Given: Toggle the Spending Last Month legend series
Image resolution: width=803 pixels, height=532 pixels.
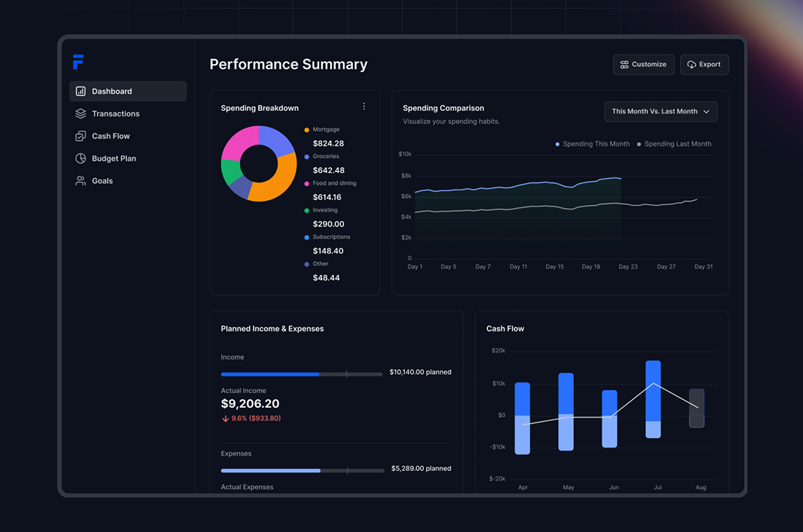Looking at the screenshot, I should 674,144.
